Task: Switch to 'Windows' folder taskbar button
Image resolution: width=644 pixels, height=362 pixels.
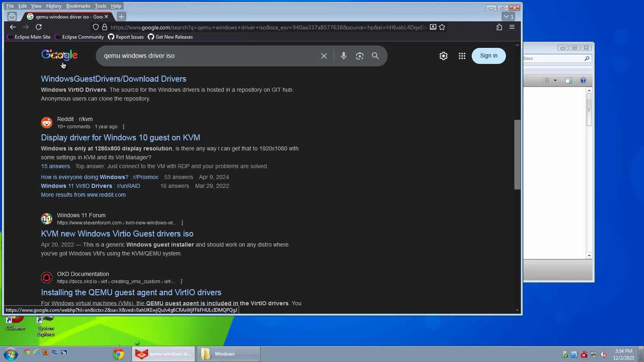Action: [x=229, y=354]
